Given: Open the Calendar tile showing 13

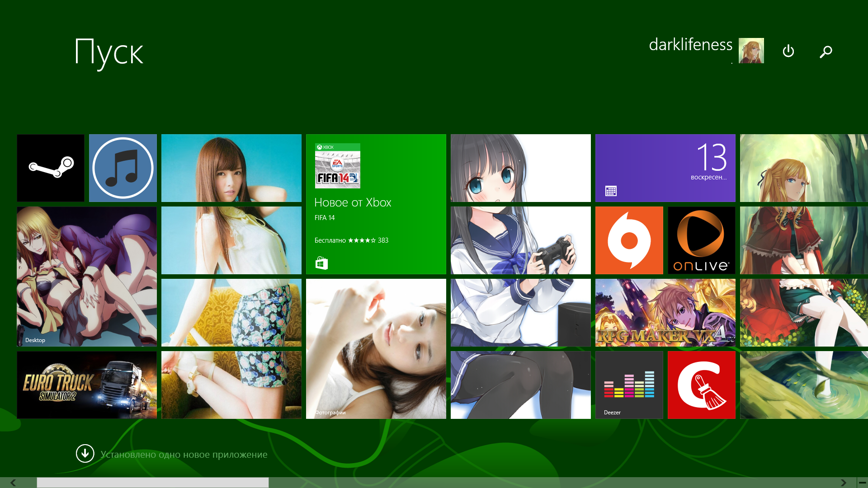Looking at the screenshot, I should tap(665, 168).
